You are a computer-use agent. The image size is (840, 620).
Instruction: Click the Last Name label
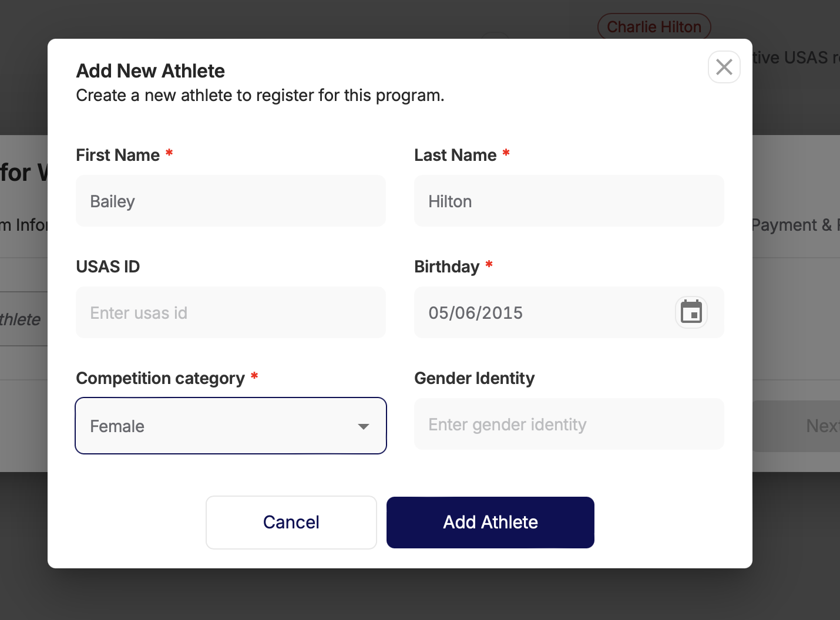click(455, 155)
